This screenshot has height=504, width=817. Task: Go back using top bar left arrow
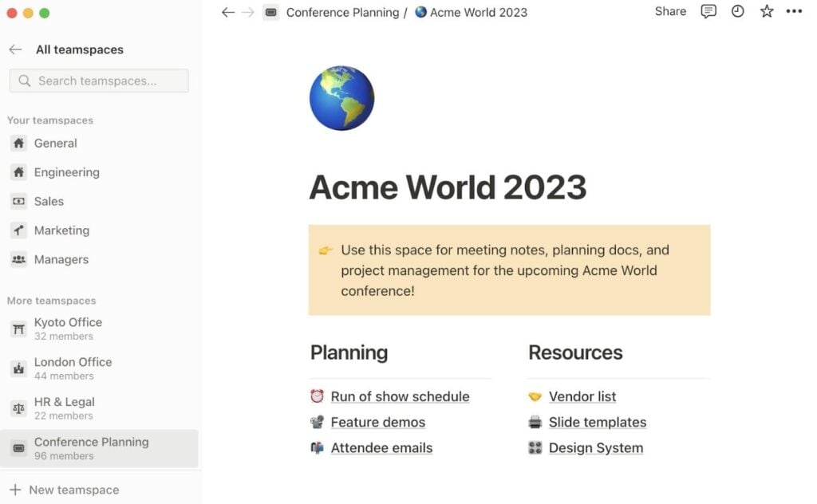[227, 13]
